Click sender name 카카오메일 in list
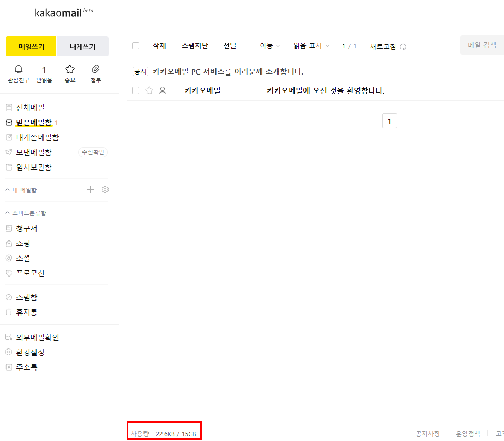This screenshot has width=504, height=441. 203,90
